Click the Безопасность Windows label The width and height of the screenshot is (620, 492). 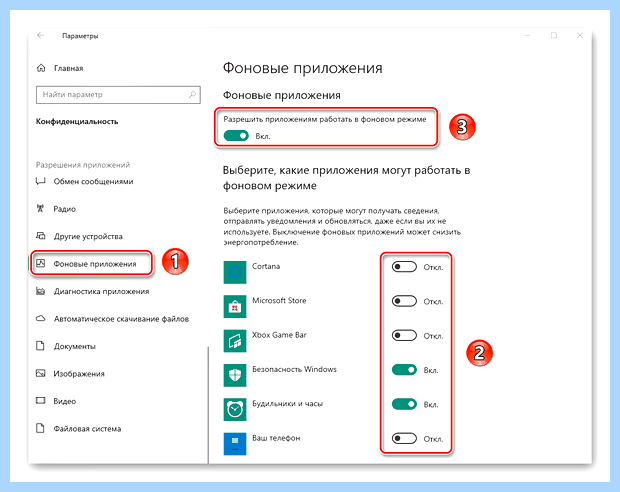(x=295, y=369)
